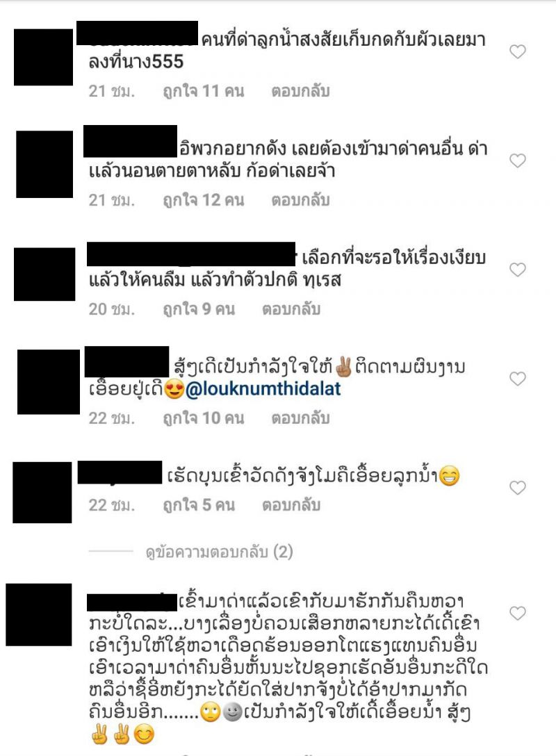The image size is (556, 756).
Task: Like the comment ending with ทุเรส
Action: click(517, 270)
